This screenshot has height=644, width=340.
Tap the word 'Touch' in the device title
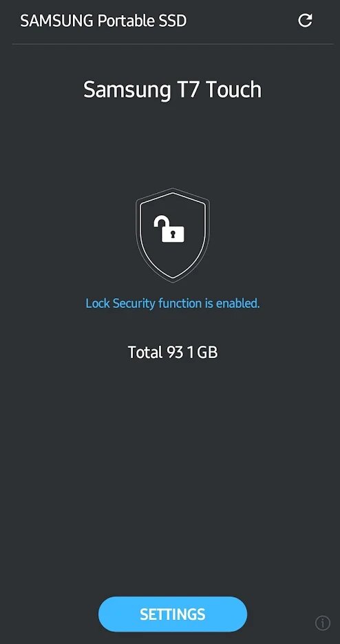tap(233, 89)
